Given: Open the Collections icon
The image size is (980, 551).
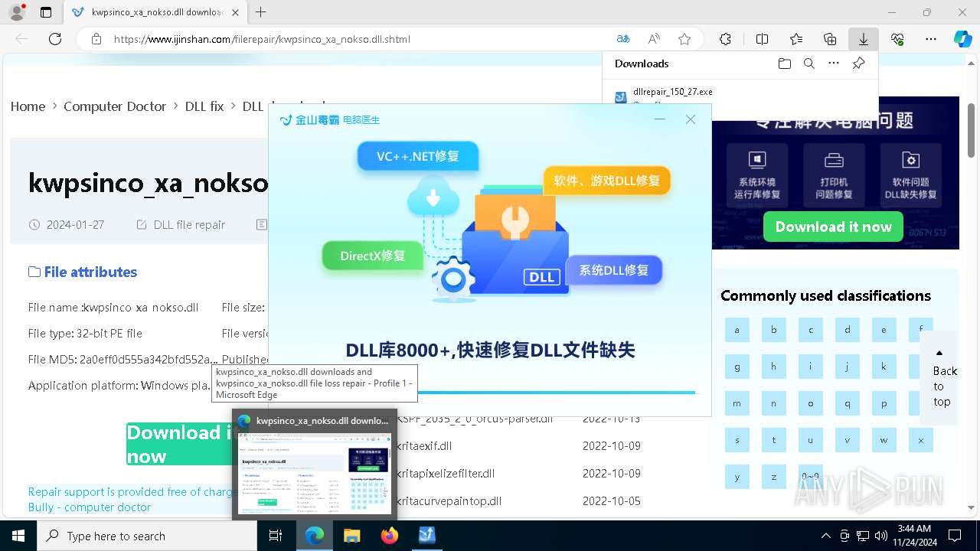Looking at the screenshot, I should (830, 39).
